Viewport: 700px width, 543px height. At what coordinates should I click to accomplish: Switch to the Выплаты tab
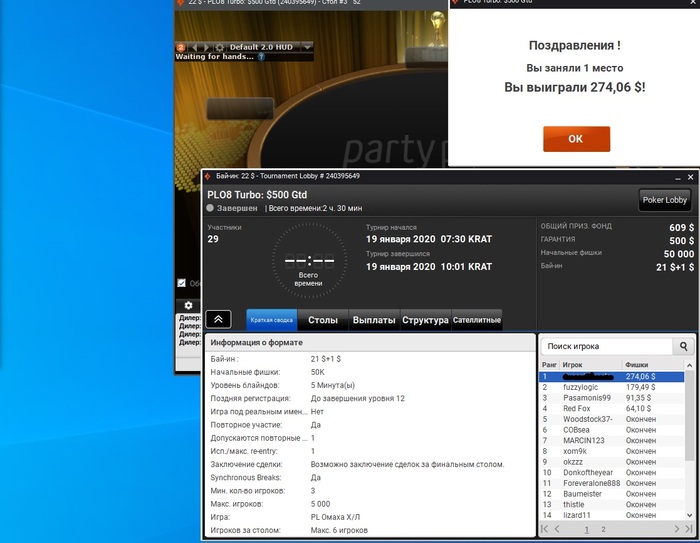coord(374,320)
